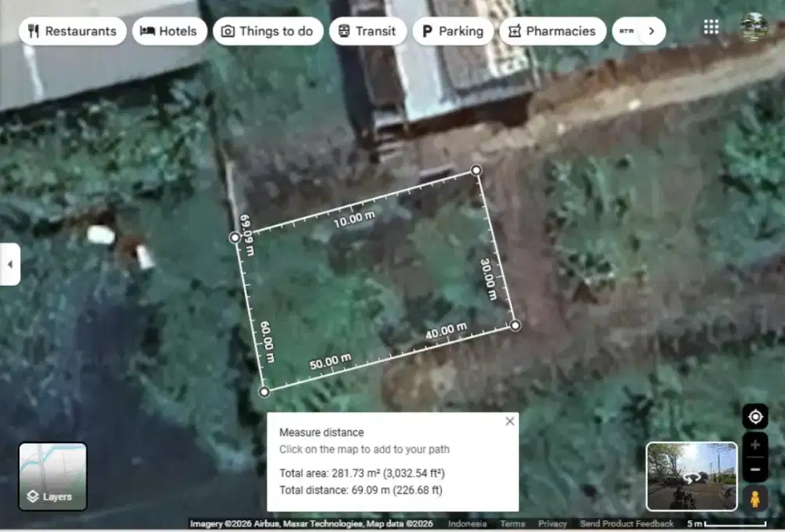Close the Measure distance dialog

[x=510, y=421]
